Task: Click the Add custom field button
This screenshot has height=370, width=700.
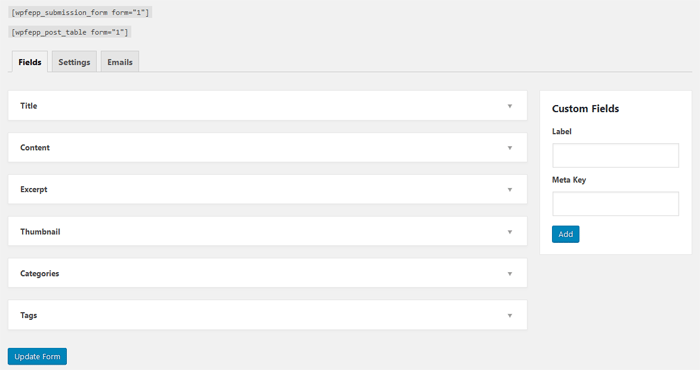Action: 565,234
